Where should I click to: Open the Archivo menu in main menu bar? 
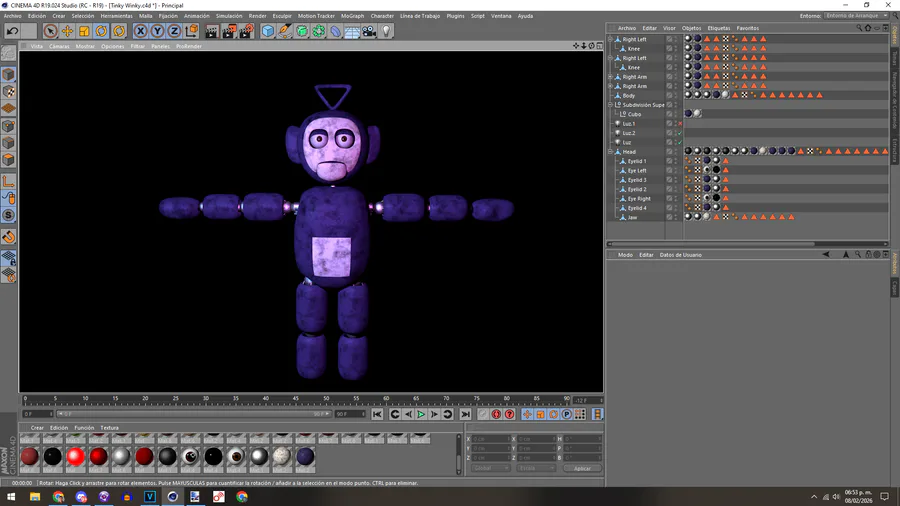[12, 16]
